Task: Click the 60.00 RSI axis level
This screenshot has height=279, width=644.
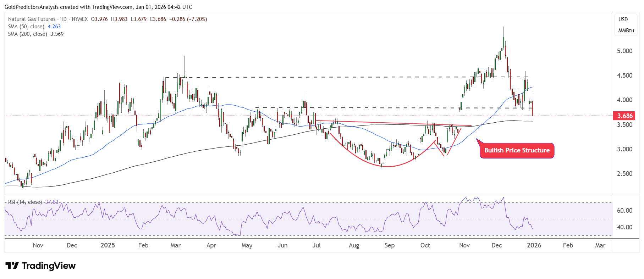Action: pos(624,211)
